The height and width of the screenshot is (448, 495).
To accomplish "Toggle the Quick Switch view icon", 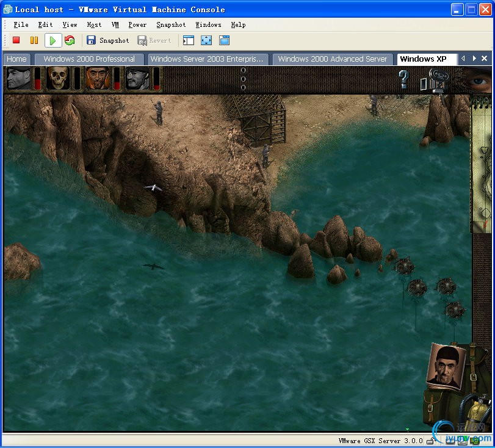I will point(189,40).
